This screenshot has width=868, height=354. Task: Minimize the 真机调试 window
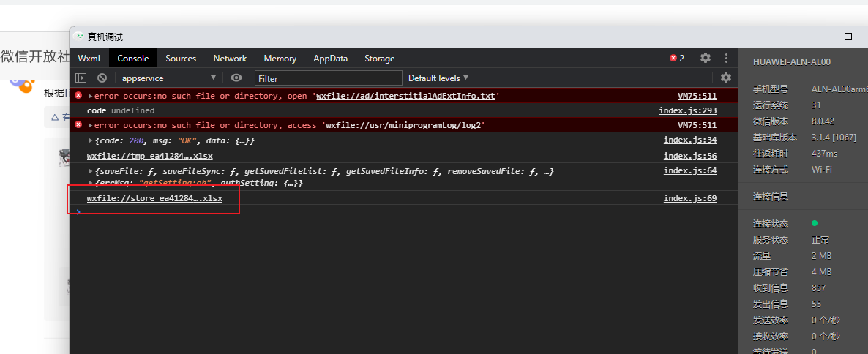coord(815,37)
